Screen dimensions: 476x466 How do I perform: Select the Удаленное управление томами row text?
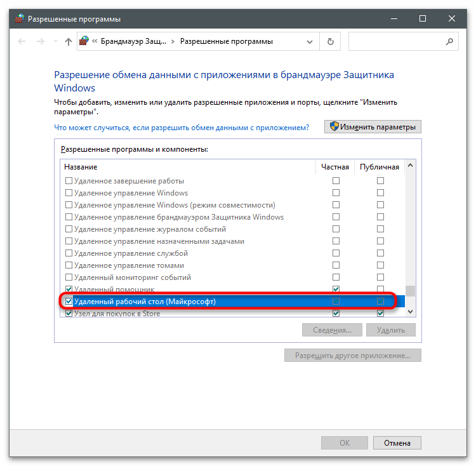[x=129, y=265]
